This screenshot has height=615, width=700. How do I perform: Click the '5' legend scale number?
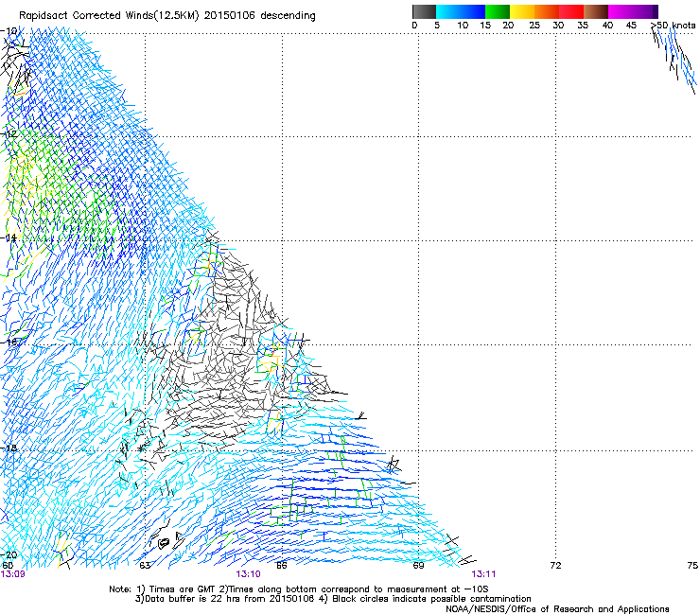point(437,26)
